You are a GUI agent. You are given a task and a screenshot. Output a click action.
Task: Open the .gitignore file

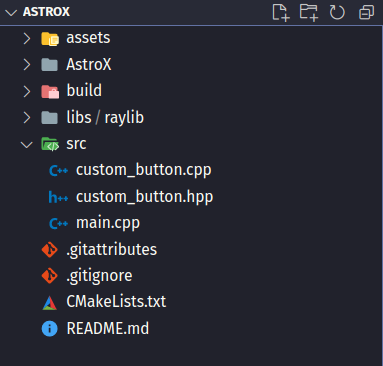[99, 276]
